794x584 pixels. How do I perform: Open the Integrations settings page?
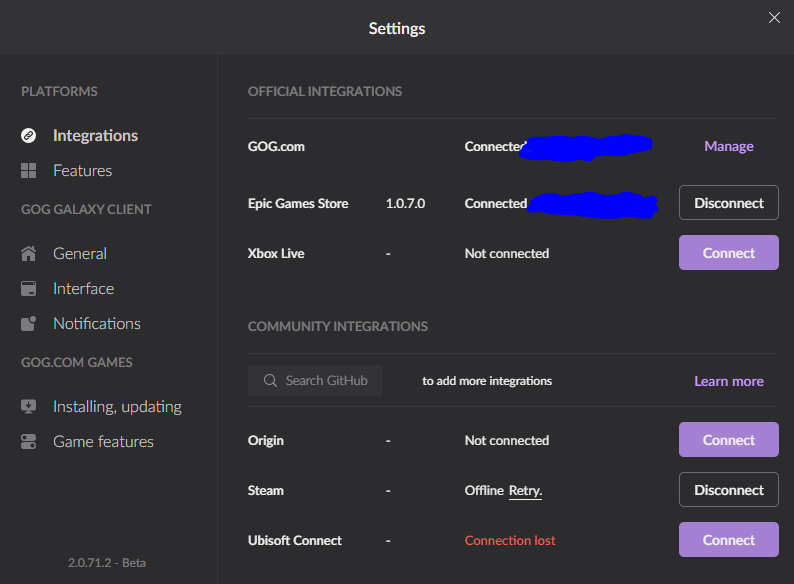pyautogui.click(x=95, y=135)
